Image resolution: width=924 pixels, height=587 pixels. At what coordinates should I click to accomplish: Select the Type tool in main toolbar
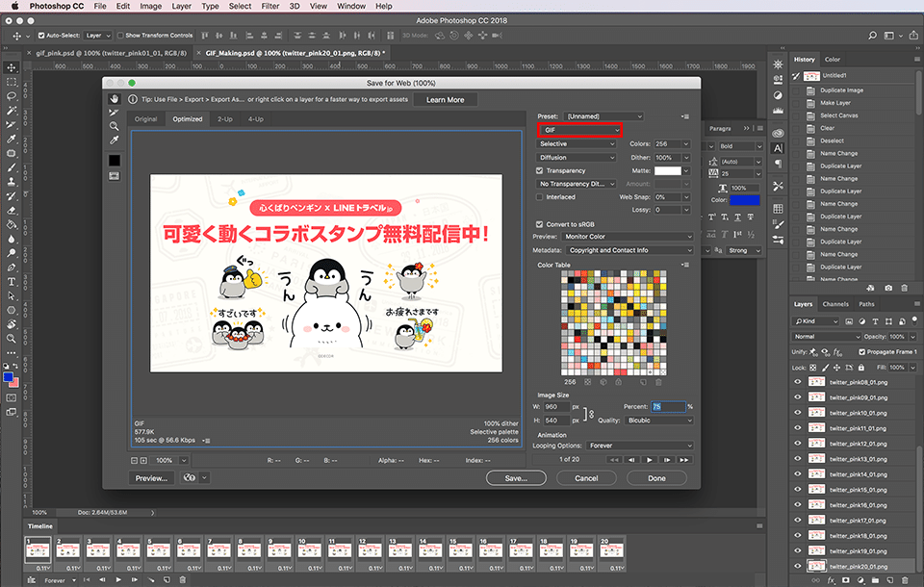(11, 282)
